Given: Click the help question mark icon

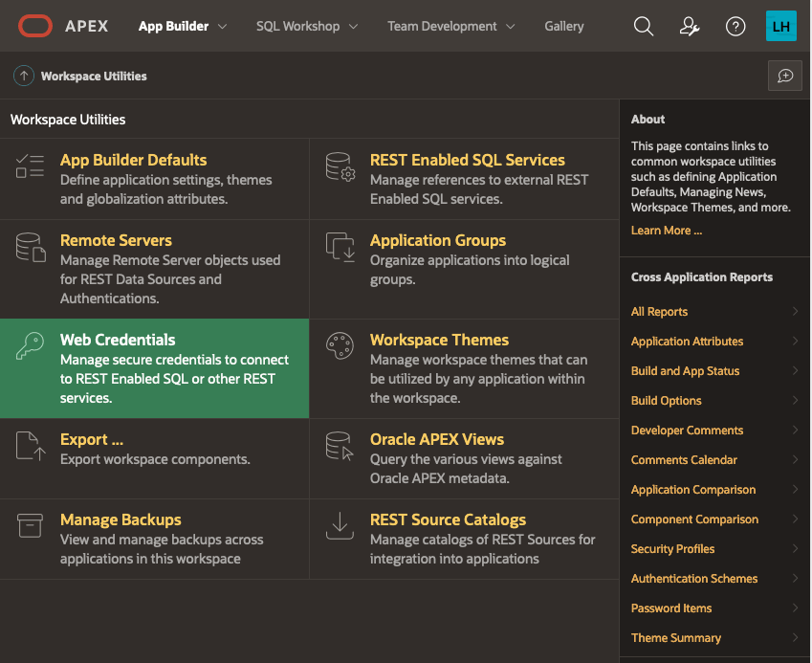Looking at the screenshot, I should click(735, 26).
